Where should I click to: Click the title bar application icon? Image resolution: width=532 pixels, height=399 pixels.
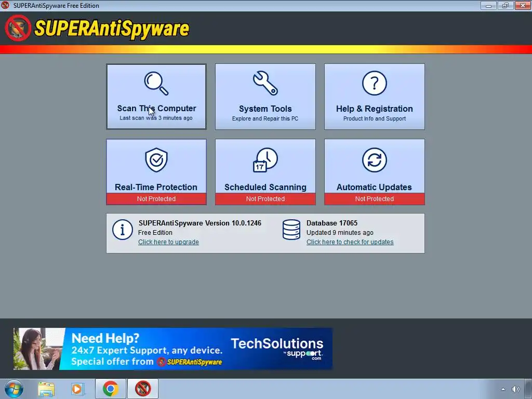coord(5,5)
